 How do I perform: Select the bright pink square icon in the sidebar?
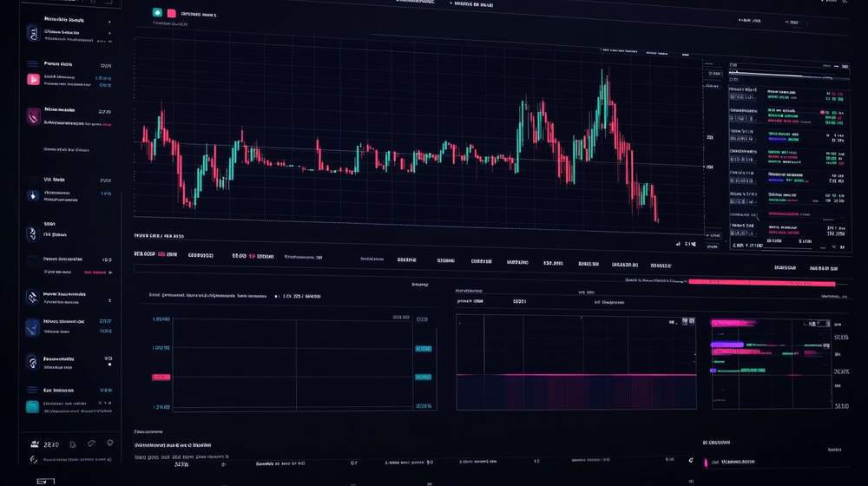pos(33,79)
